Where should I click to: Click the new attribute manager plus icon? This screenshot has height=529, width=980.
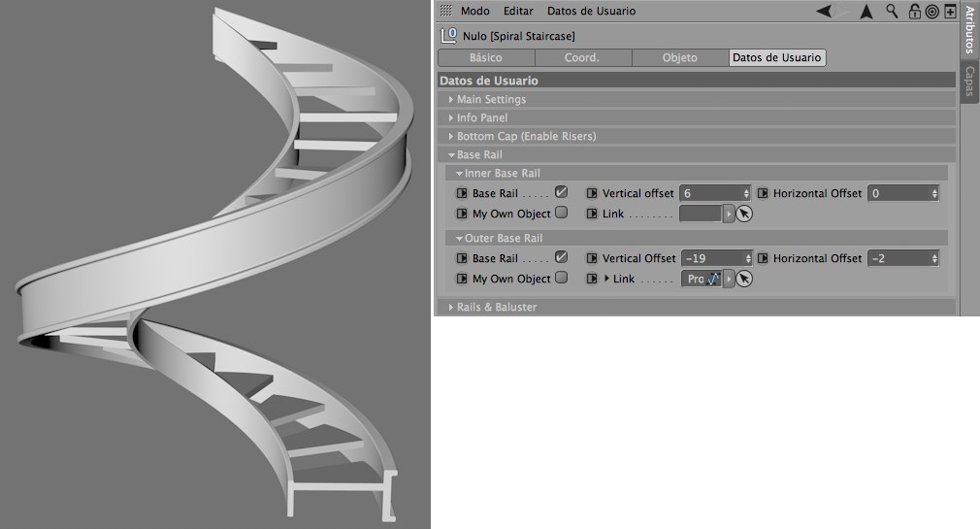(949, 12)
